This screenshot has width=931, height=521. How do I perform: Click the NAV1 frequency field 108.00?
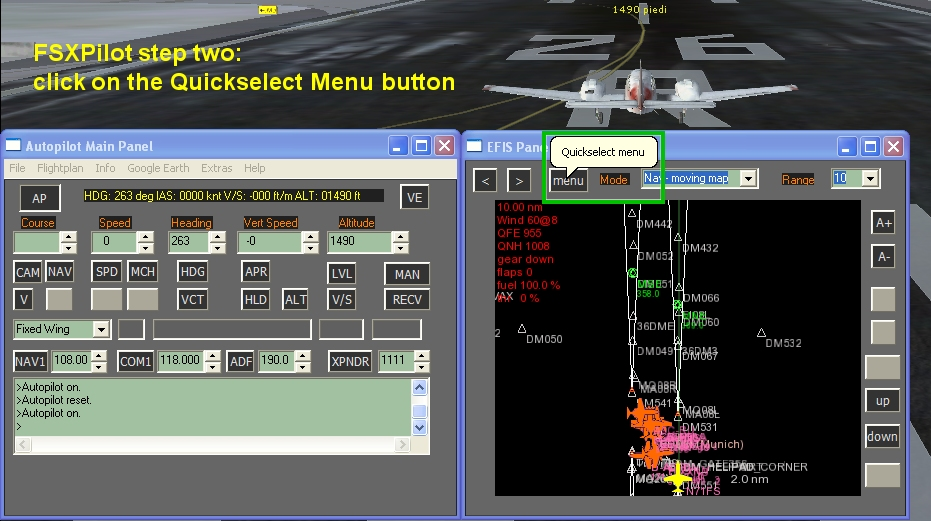click(x=71, y=361)
